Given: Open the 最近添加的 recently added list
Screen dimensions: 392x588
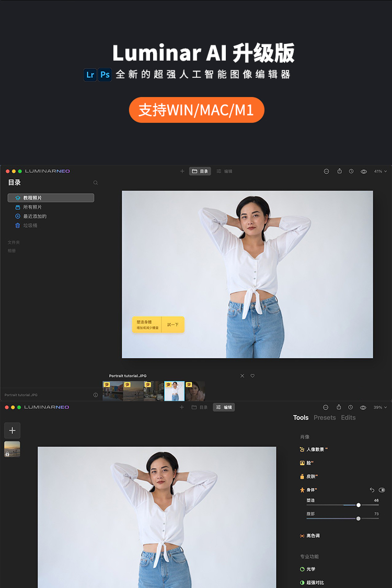Looking at the screenshot, I should [34, 216].
